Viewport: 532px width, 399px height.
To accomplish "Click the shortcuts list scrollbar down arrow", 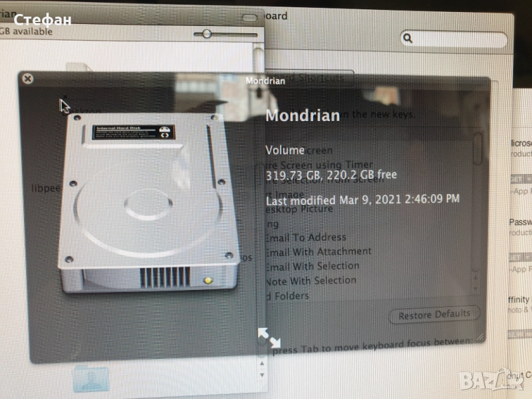I will pos(477,289).
